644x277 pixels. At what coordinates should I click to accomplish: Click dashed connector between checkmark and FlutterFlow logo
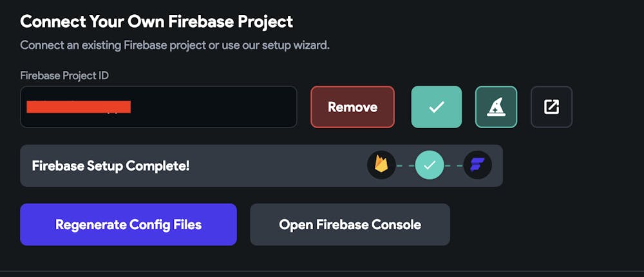pyautogui.click(x=453, y=166)
